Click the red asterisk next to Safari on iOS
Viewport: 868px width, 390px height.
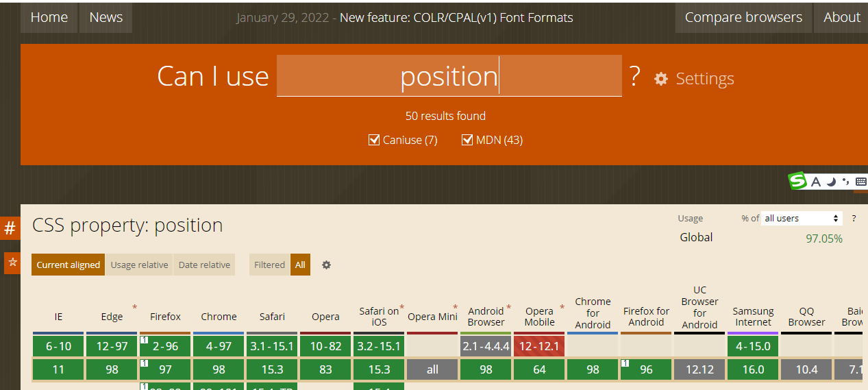pyautogui.click(x=401, y=307)
